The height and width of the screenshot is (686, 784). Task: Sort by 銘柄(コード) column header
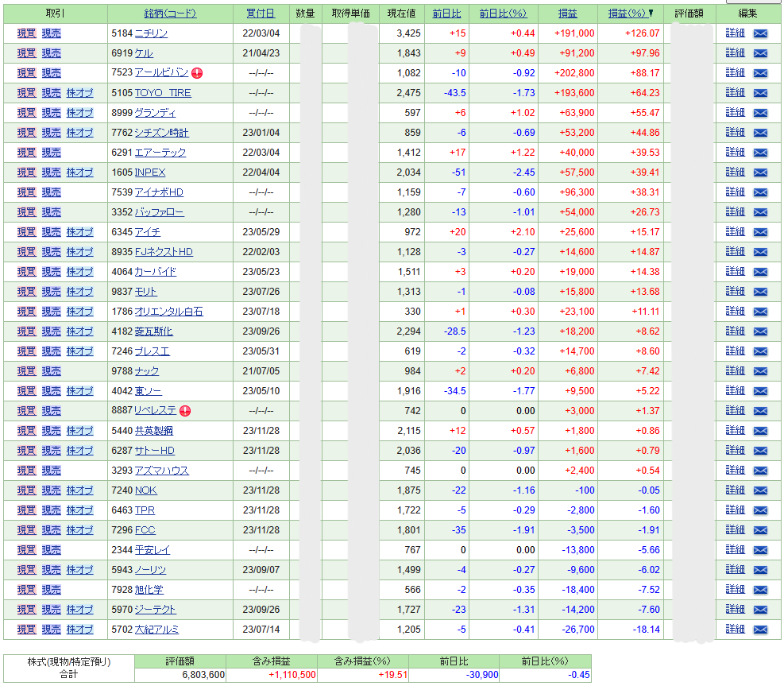170,14
